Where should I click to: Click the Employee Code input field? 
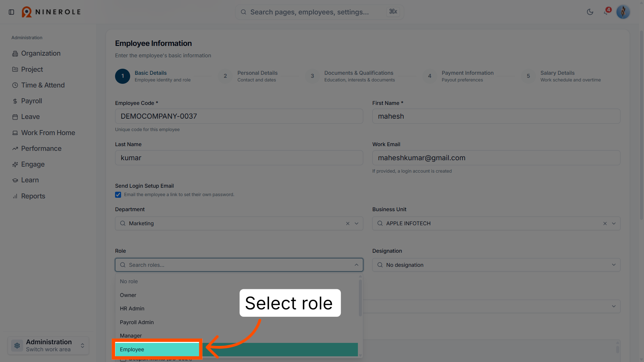239,116
